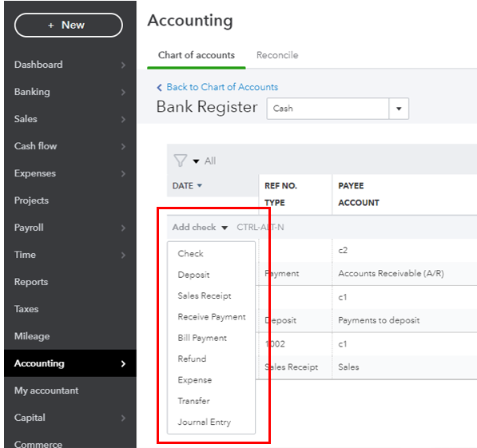Go to Projects in the sidebar
The image size is (477, 448).
pyautogui.click(x=31, y=200)
